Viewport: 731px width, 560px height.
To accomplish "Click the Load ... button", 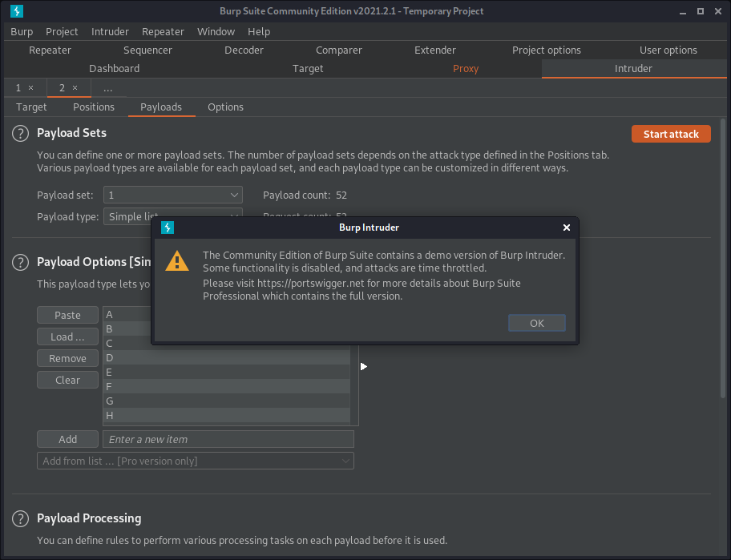I will pos(67,336).
